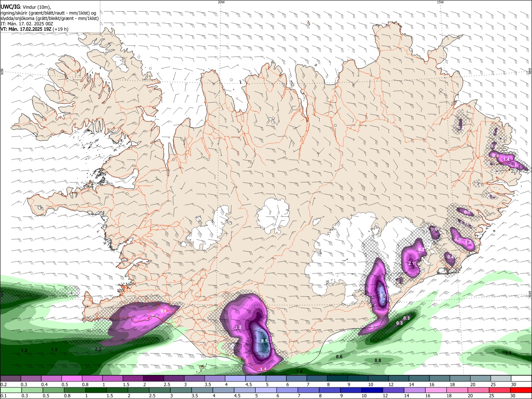Pick the dark mauve 0.2 swatch in the snow scale

(x=10, y=379)
